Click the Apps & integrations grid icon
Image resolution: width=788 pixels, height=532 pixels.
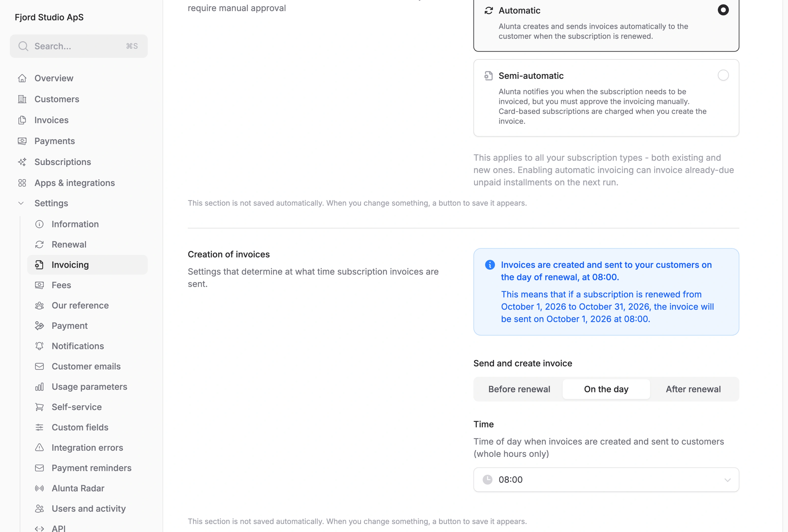22,183
